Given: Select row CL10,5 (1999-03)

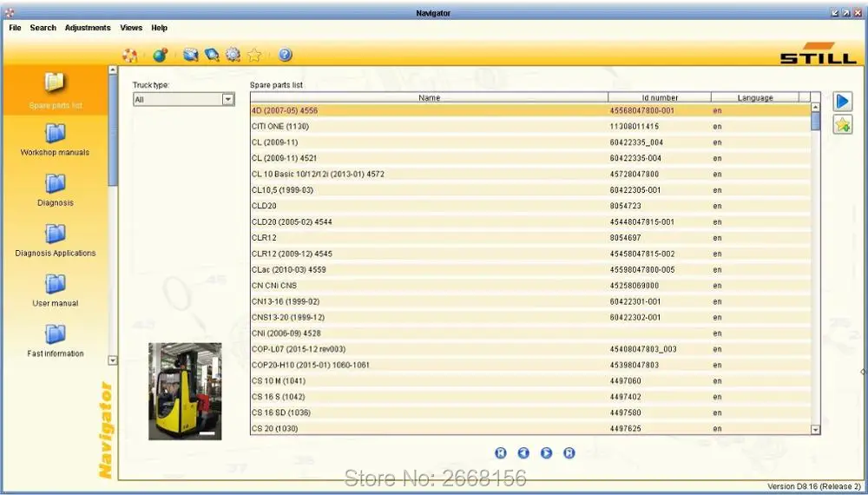Looking at the screenshot, I should tap(530, 190).
